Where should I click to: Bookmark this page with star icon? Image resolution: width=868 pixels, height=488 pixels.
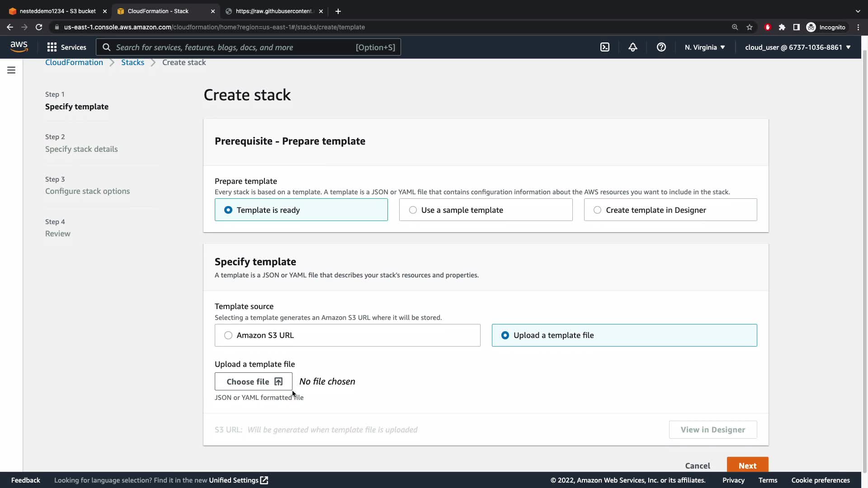tap(750, 27)
